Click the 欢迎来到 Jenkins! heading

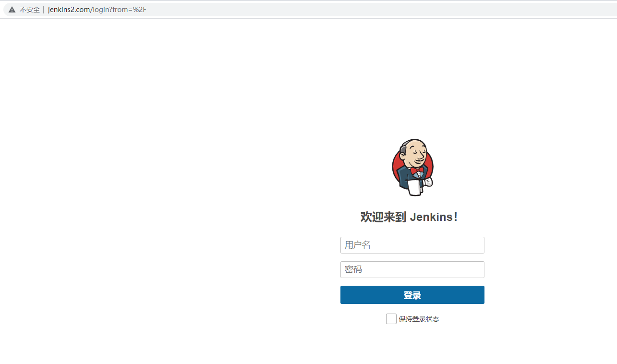[409, 217]
